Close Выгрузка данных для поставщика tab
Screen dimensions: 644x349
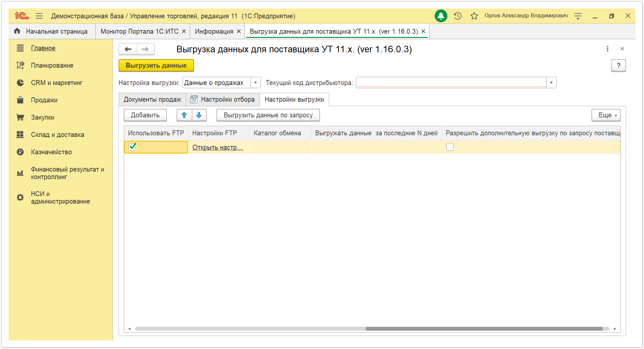click(423, 31)
